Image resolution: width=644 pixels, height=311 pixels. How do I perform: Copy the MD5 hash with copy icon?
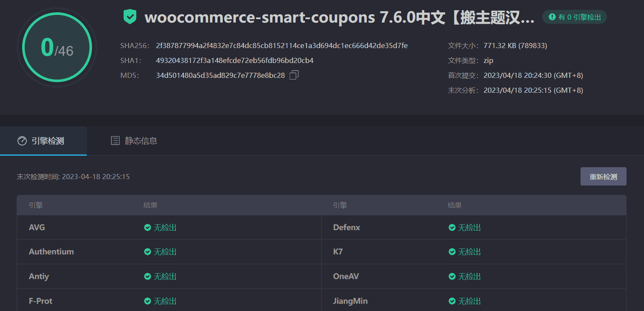point(294,75)
